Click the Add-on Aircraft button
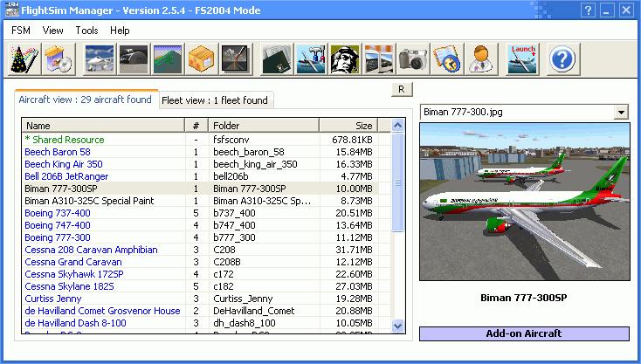 [524, 333]
